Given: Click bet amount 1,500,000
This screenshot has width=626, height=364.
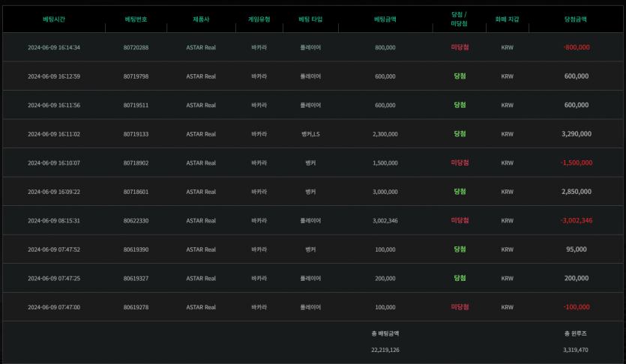Looking at the screenshot, I should [x=385, y=163].
